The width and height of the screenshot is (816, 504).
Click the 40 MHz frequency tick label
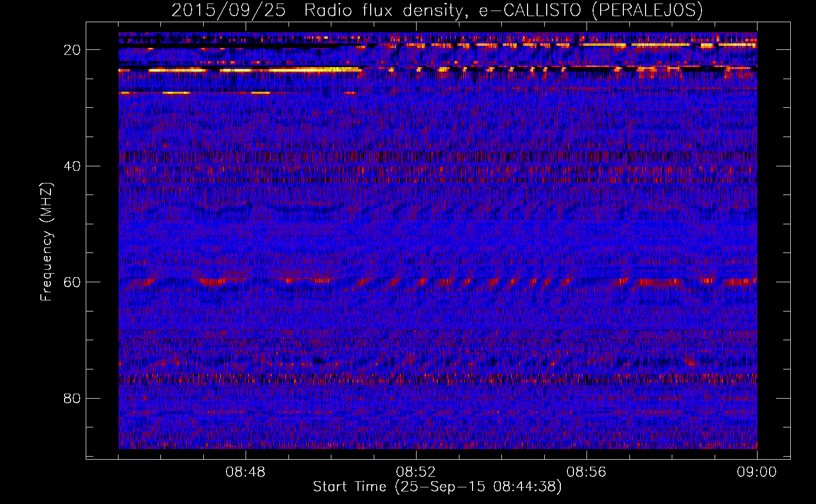tap(72, 166)
